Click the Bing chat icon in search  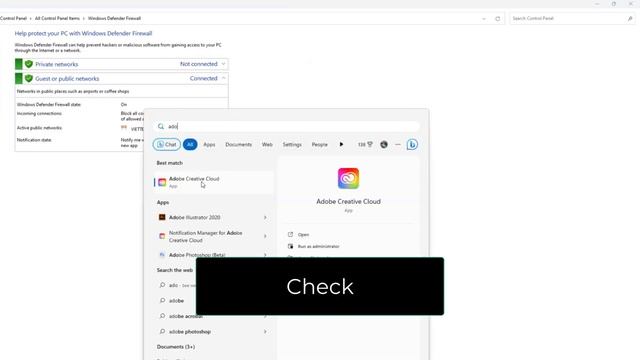(412, 144)
